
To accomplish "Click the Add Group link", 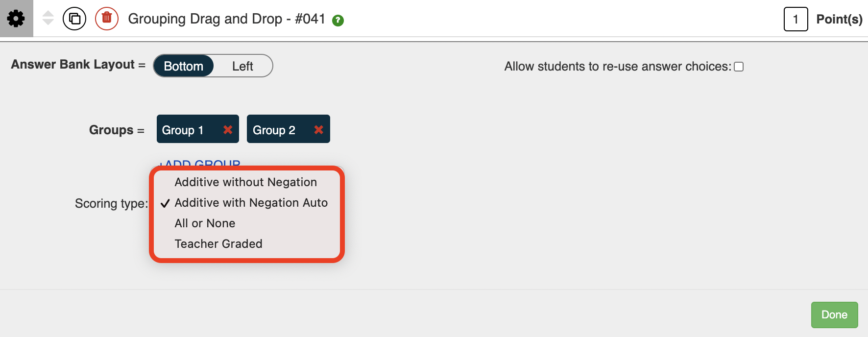I will click(x=200, y=163).
